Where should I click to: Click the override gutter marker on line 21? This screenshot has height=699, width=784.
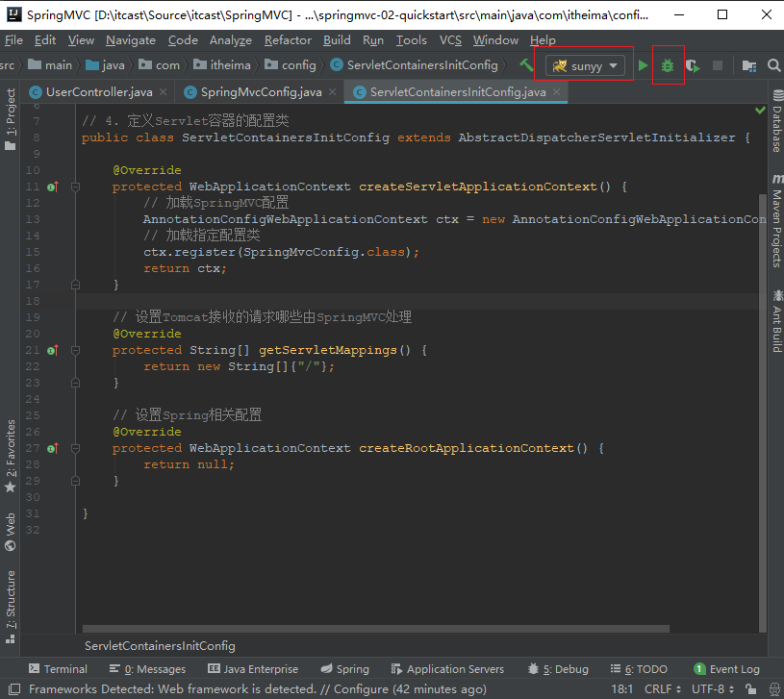click(x=52, y=350)
